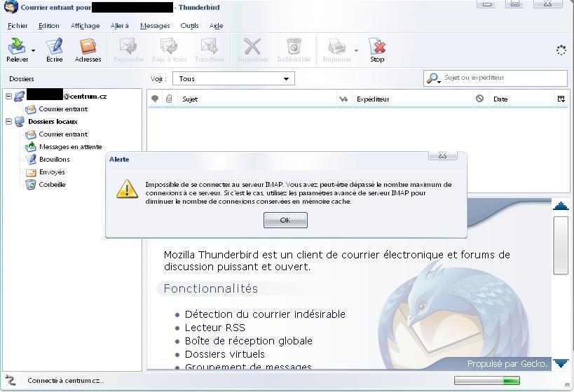Click the 'Lecteur RSS' list item
Screen dimensions: 574x392
tap(215, 328)
